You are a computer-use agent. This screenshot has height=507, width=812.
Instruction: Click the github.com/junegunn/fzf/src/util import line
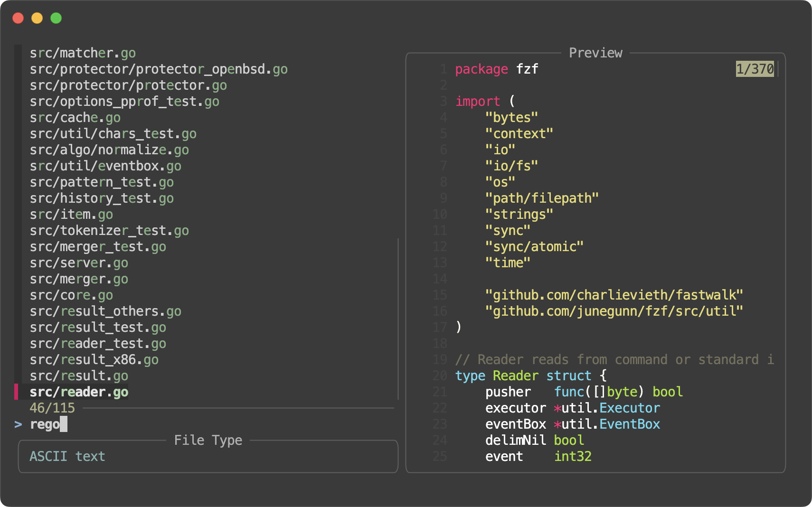point(614,311)
